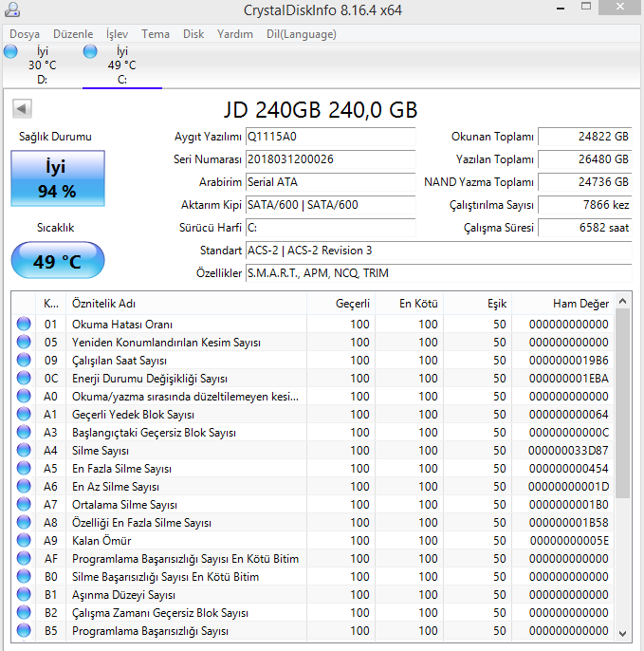Click the CrystalDiskInfo title bar app icon
This screenshot has height=651, width=644.
click(x=10, y=9)
